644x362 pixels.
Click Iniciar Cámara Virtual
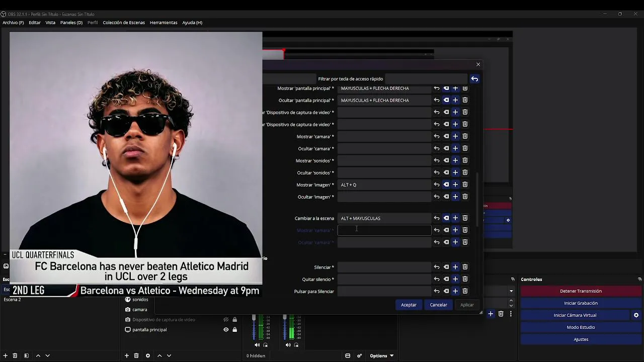575,315
